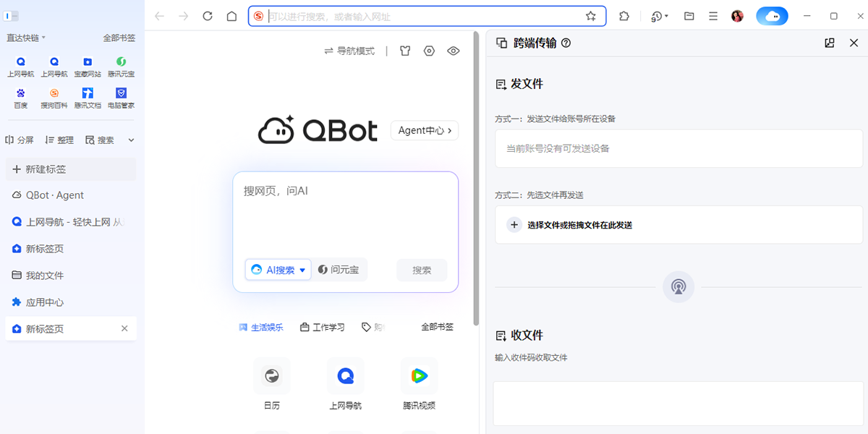Open the 腾讯视频 shortcut tile
Viewport: 868px width, 434px height.
point(420,384)
